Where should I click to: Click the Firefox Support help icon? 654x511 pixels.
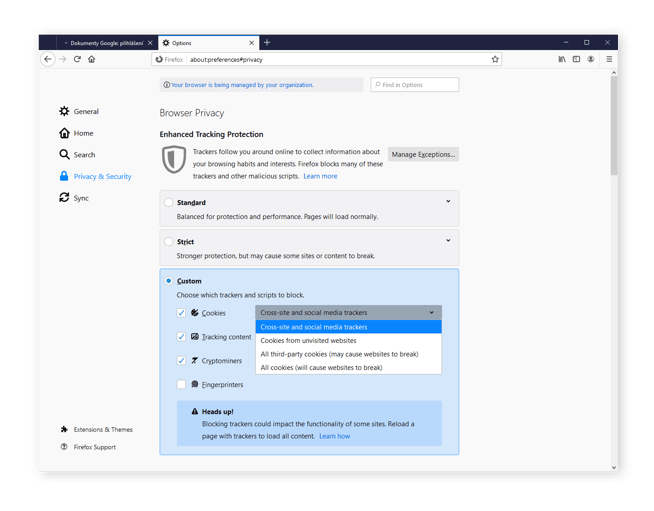(x=64, y=447)
